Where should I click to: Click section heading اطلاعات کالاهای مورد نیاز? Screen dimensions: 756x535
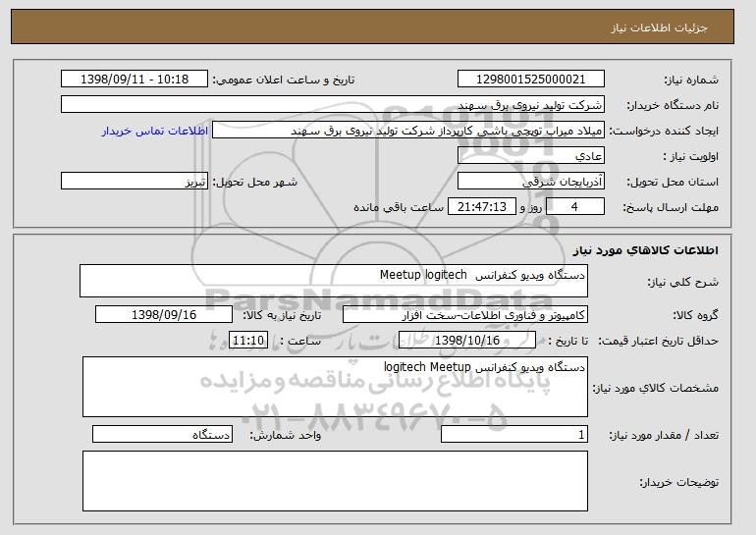click(x=646, y=250)
